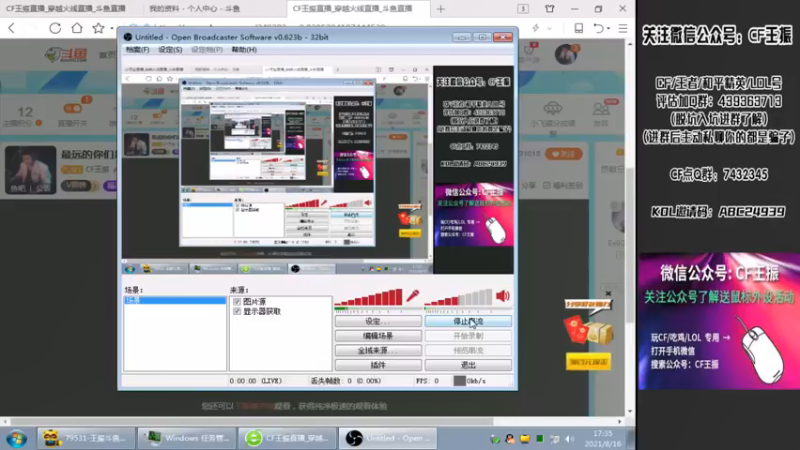Click the lightning speed-mode icon

click(x=536, y=28)
